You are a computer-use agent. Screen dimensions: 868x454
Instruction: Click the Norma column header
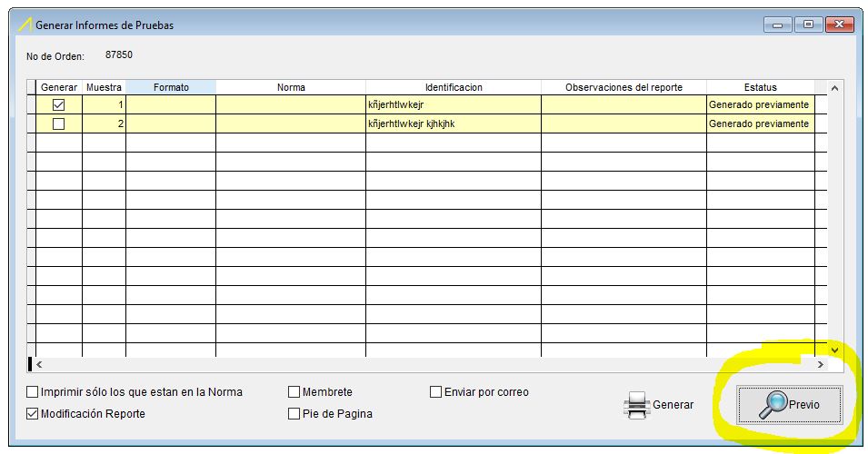[x=291, y=87]
